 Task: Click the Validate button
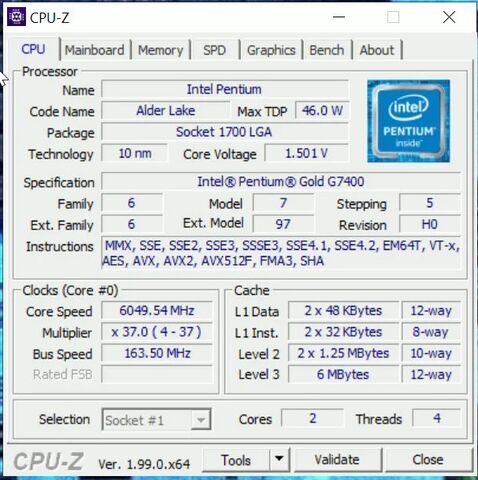(x=337, y=460)
